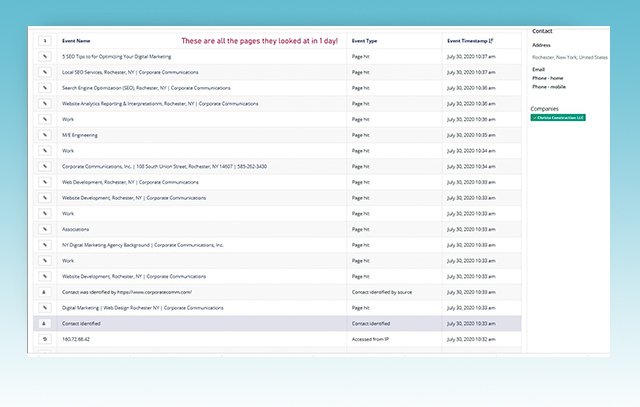Open '5 SEO Tips to for Optimizing' event
The height and width of the screenshot is (407, 640).
pyautogui.click(x=116, y=57)
